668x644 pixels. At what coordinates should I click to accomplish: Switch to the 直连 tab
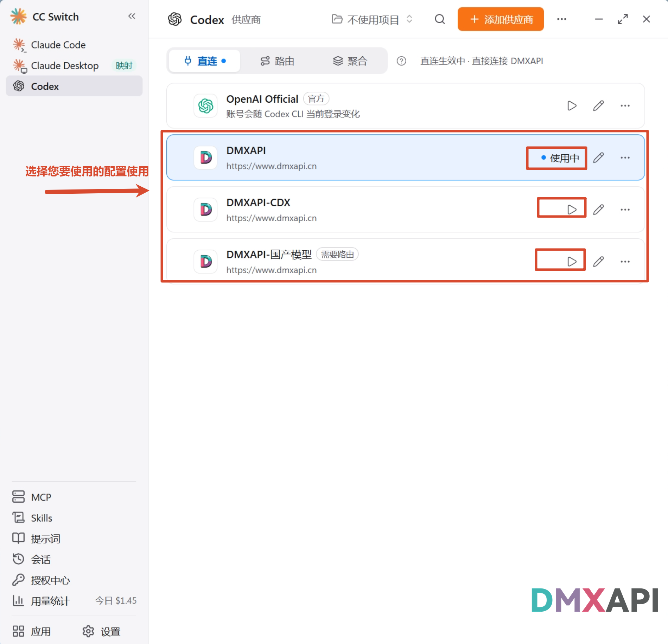point(205,61)
